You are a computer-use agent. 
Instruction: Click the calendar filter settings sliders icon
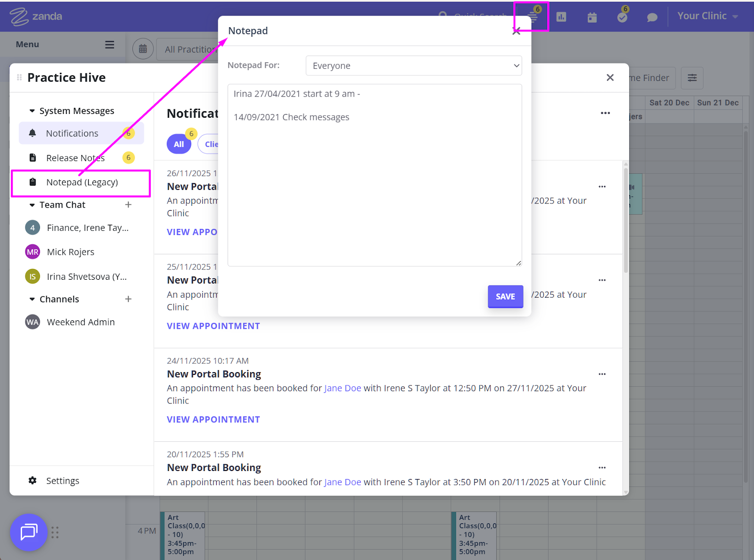pos(692,78)
